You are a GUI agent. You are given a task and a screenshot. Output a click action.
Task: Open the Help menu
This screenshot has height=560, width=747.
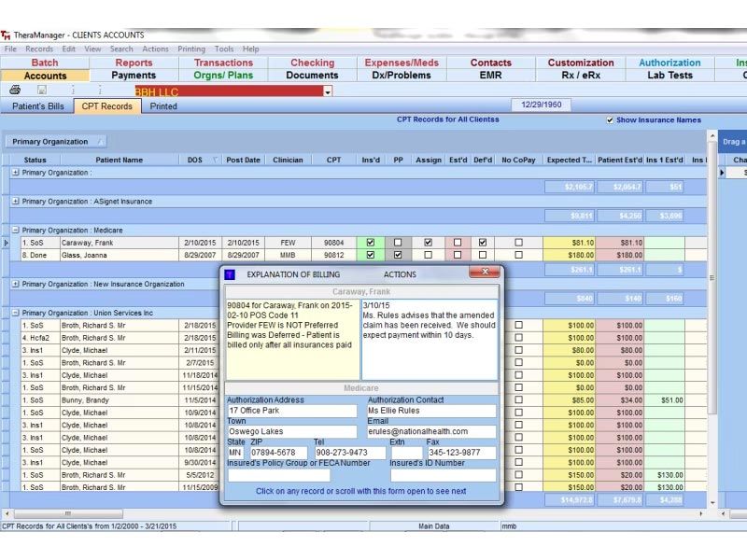pos(250,49)
